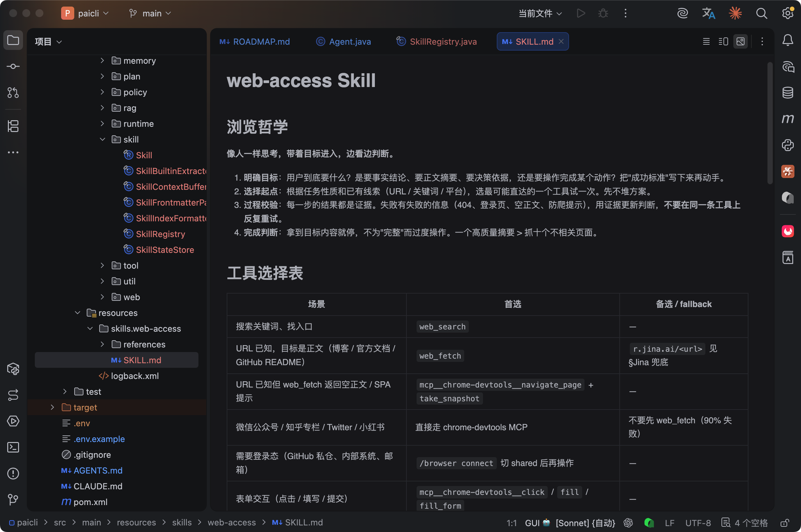
Task: Open the Commit tool window icon
Action: tap(13, 66)
